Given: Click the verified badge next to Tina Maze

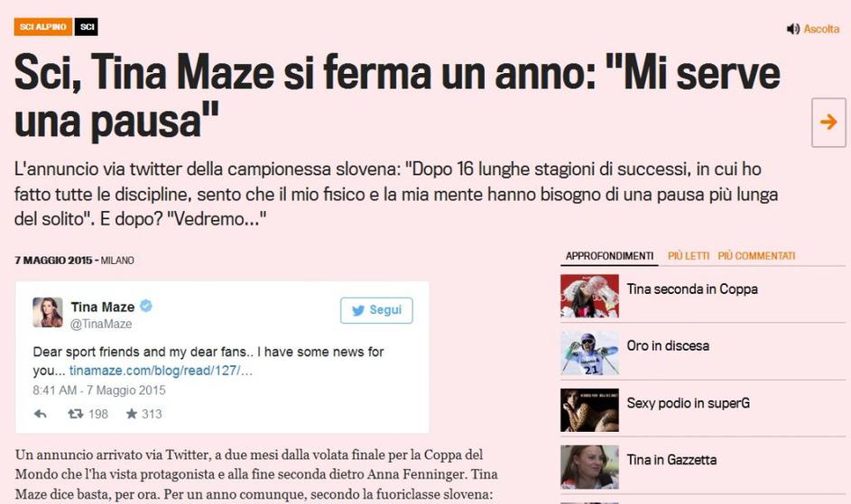Looking at the screenshot, I should [146, 306].
